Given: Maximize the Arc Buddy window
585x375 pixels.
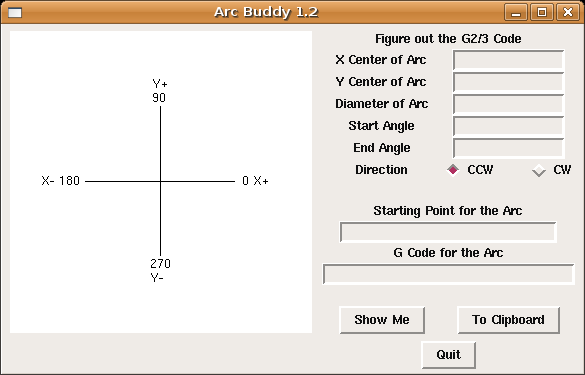Looking at the screenshot, I should tap(542, 12).
